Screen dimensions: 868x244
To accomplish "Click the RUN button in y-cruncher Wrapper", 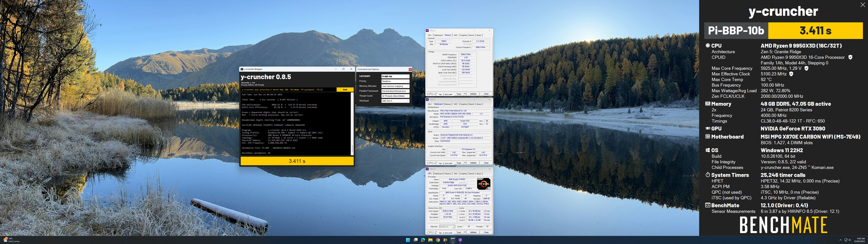I will [x=345, y=90].
